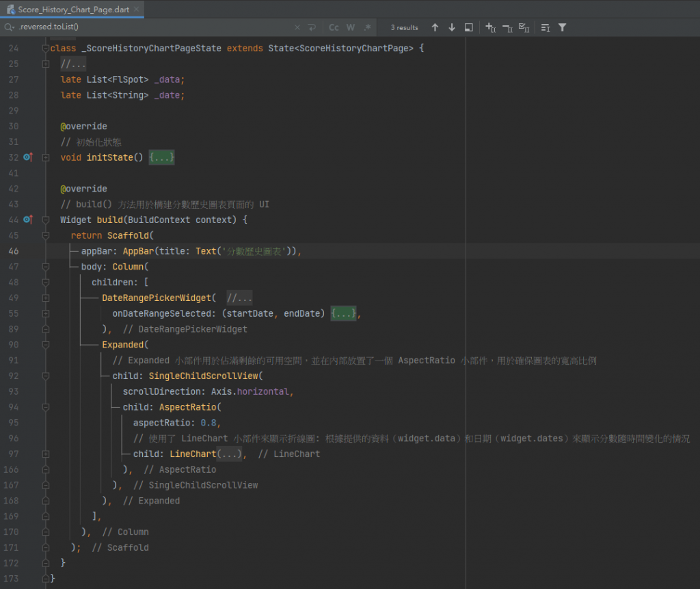Image resolution: width=700 pixels, height=589 pixels.
Task: Toggle Words (W) whole-word search option
Action: tap(351, 27)
